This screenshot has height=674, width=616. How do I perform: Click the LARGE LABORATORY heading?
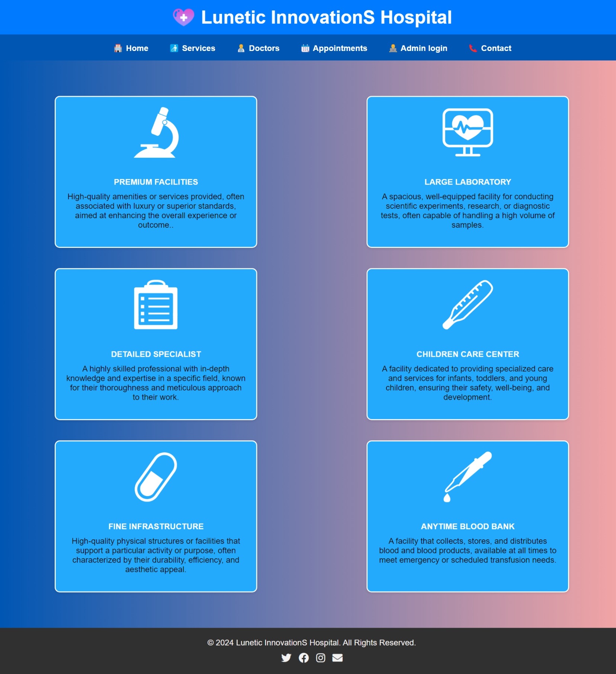click(468, 182)
